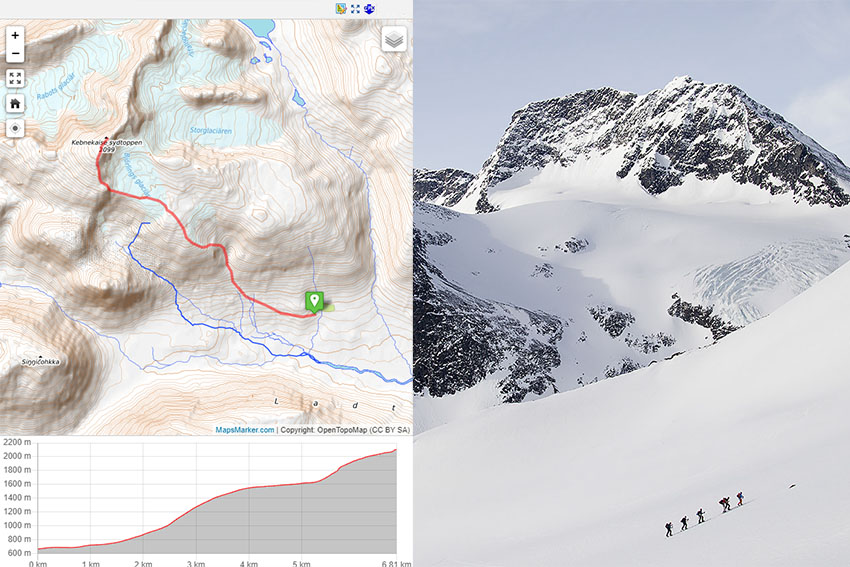Locate my position on the map

click(x=15, y=128)
